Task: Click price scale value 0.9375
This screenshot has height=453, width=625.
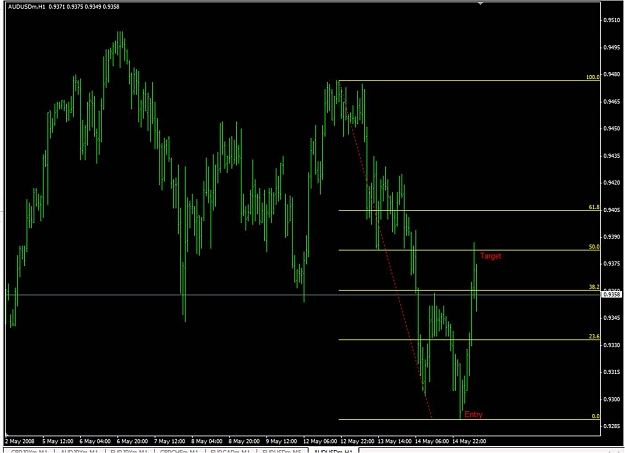Action: click(x=611, y=264)
